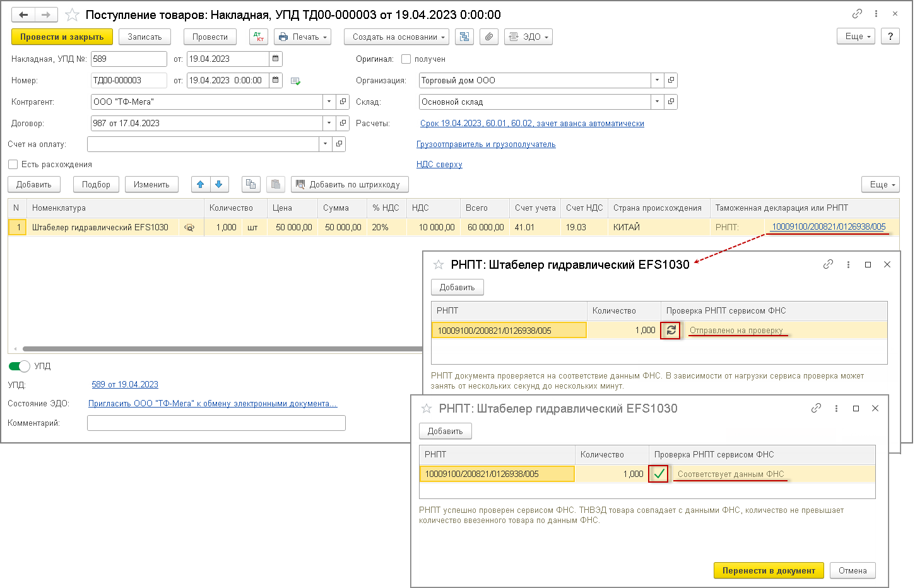Click Пригласить ООО ТФ-Мега ЭДО link
915x588 pixels.
tap(213, 404)
